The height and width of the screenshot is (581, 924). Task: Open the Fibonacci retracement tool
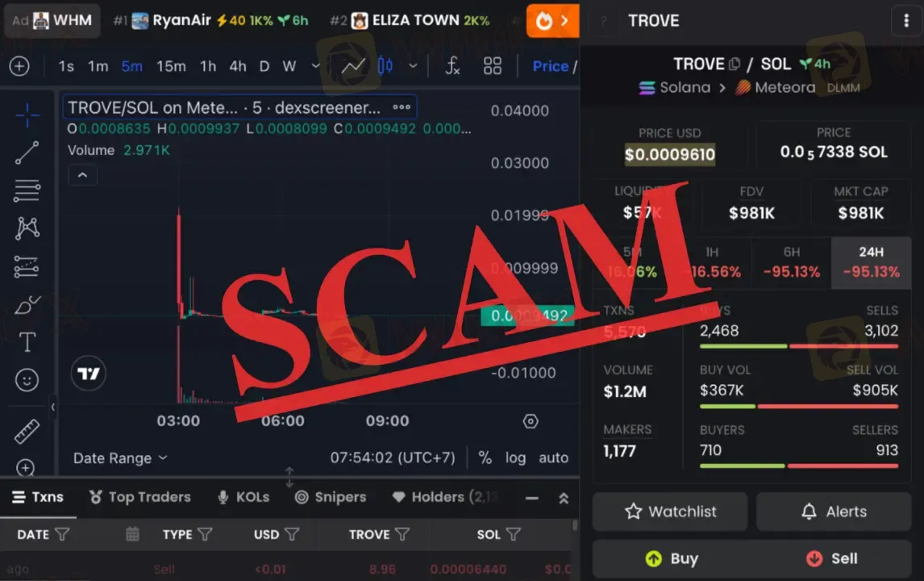point(27,190)
